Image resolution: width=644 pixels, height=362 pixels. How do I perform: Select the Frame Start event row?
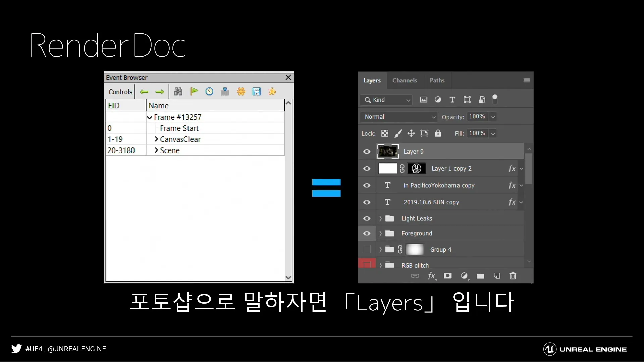[x=179, y=128]
